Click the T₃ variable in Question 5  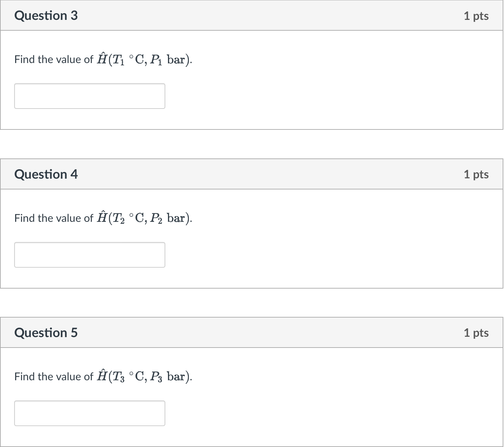tap(118, 377)
